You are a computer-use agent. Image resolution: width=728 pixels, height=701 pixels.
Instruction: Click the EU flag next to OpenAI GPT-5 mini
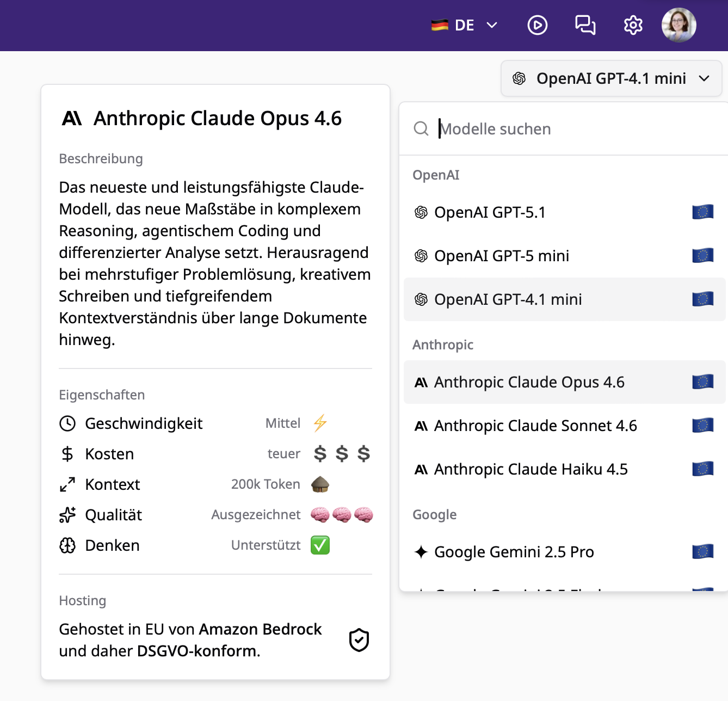tap(702, 255)
